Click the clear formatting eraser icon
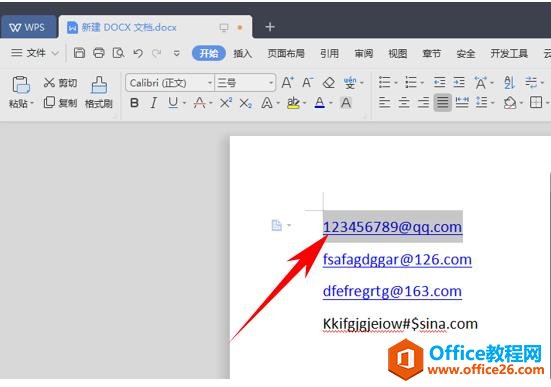 [329, 83]
